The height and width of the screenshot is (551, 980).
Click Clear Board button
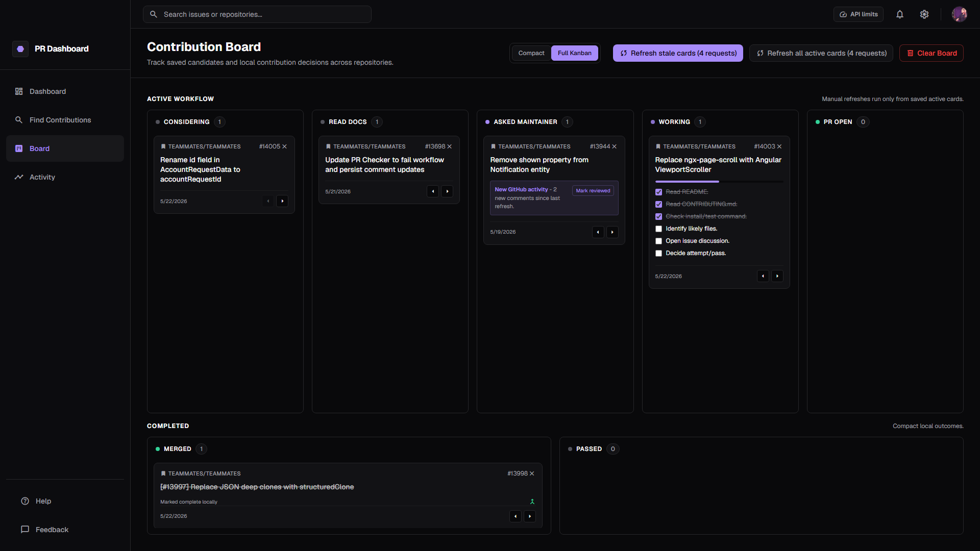(x=931, y=53)
